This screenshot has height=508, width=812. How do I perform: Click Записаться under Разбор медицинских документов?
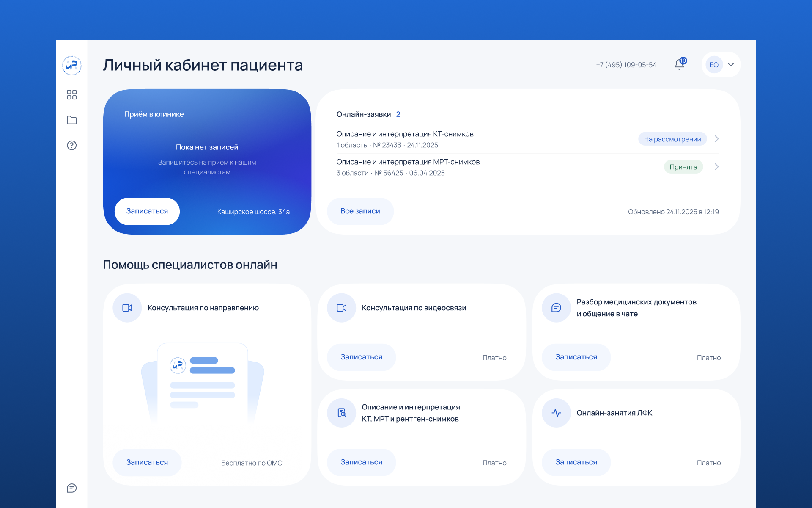tap(576, 357)
